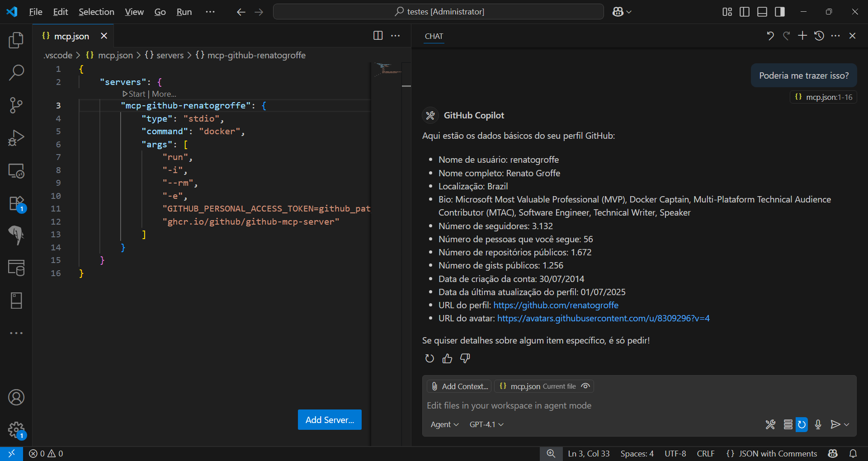
Task: Open the Accounts menu icon
Action: 16,397
